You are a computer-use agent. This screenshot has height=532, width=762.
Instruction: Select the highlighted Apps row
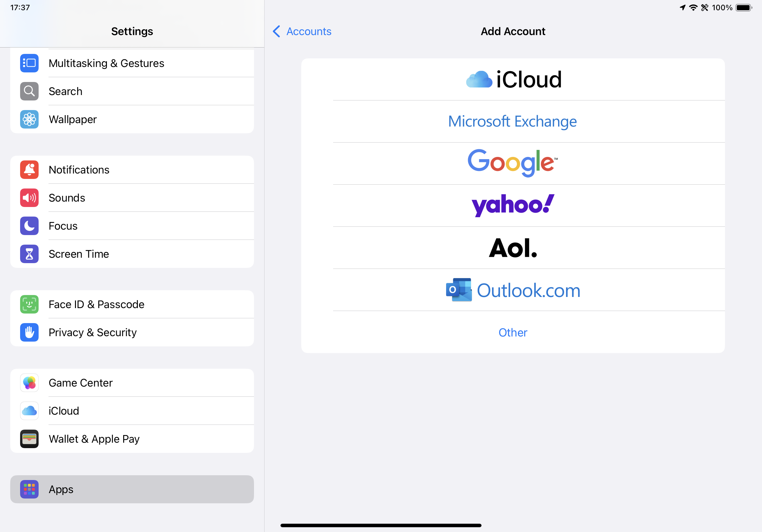point(132,489)
